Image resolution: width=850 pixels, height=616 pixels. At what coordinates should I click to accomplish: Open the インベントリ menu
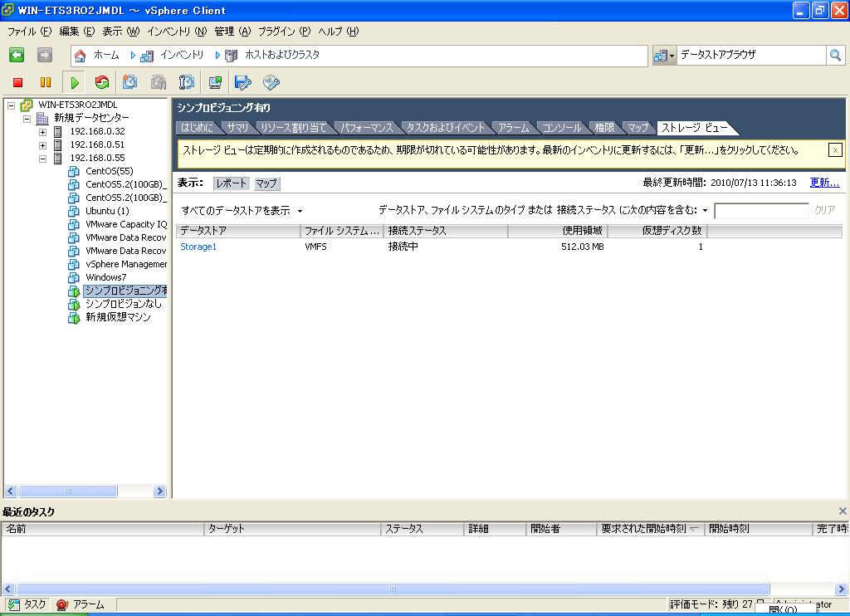(x=177, y=32)
